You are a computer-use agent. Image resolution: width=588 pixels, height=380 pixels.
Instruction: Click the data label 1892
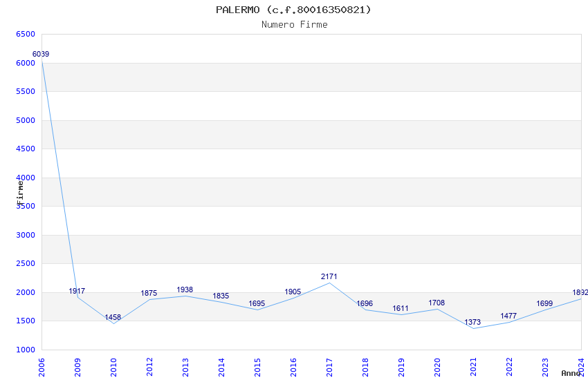(x=580, y=292)
